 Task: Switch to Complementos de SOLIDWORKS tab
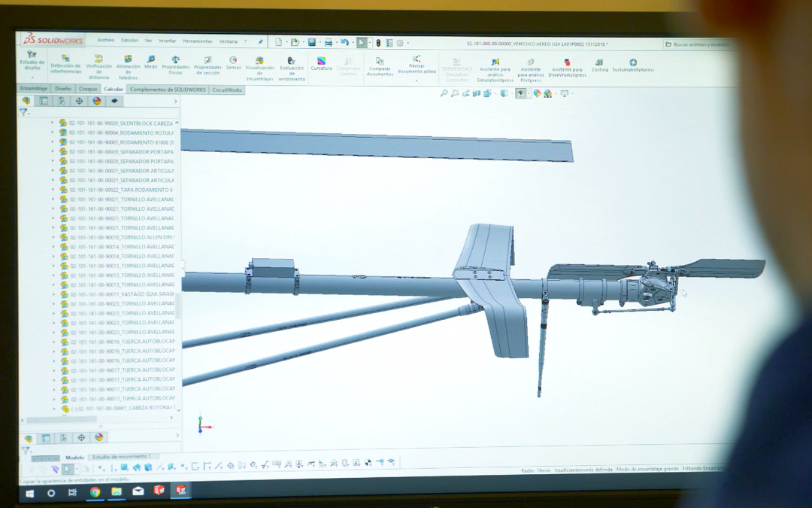click(168, 89)
